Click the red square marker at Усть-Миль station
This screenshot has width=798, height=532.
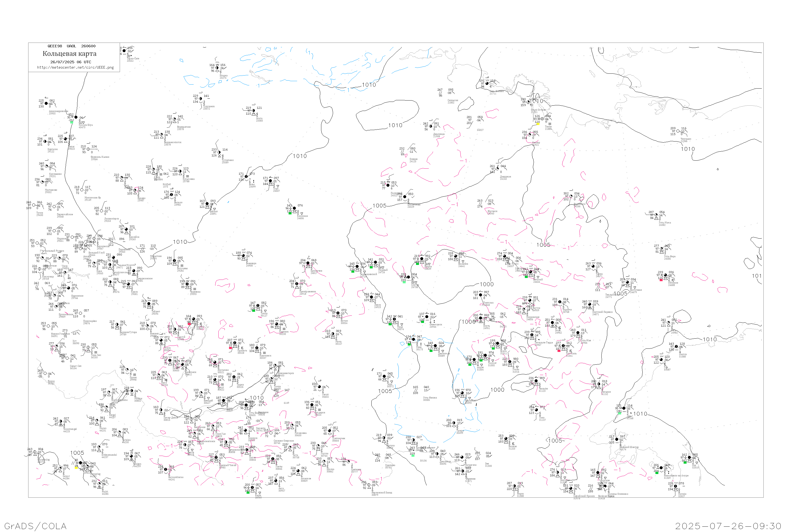(559, 351)
